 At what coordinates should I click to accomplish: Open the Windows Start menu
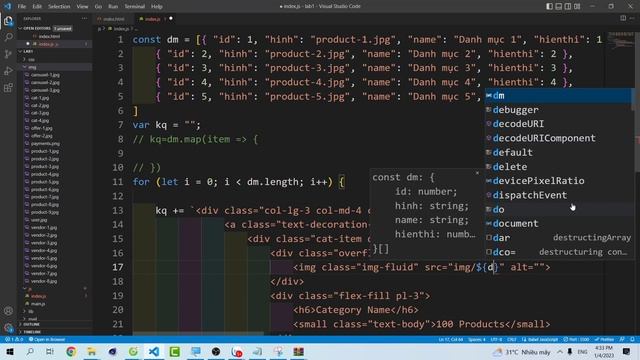pyautogui.click(x=10, y=351)
